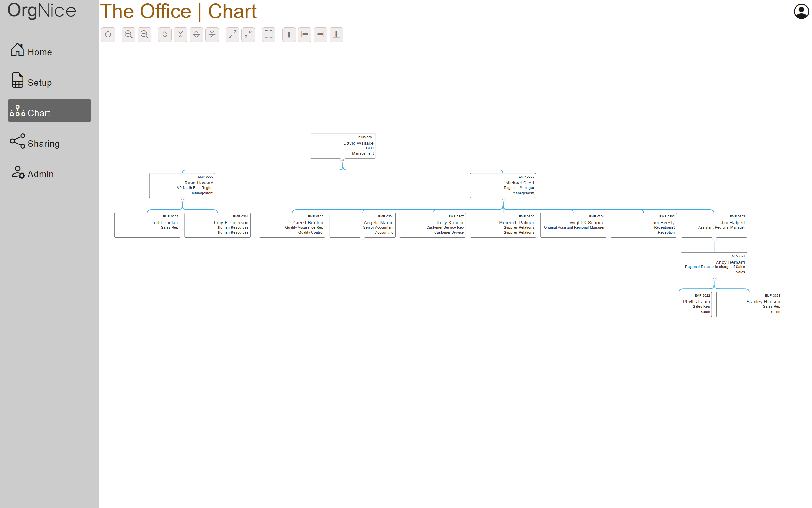Viewport: 812px width, 508px height.
Task: Click Meredith Palmer employee card
Action: 503,225
